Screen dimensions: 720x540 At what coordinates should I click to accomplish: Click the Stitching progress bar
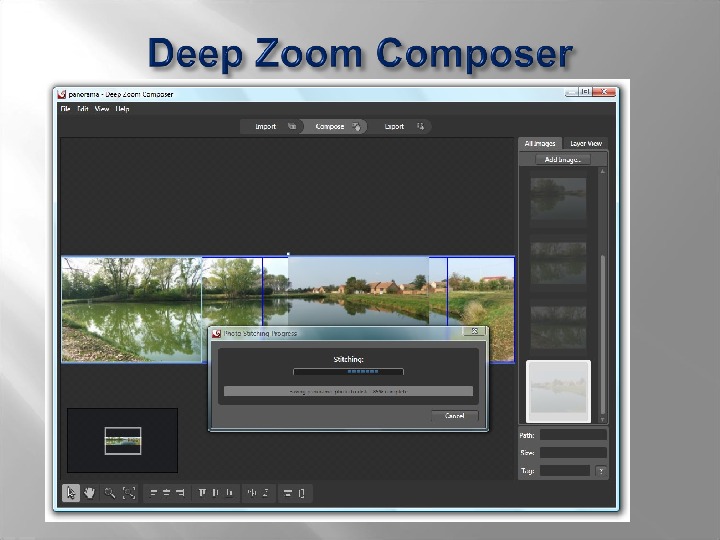(x=349, y=371)
